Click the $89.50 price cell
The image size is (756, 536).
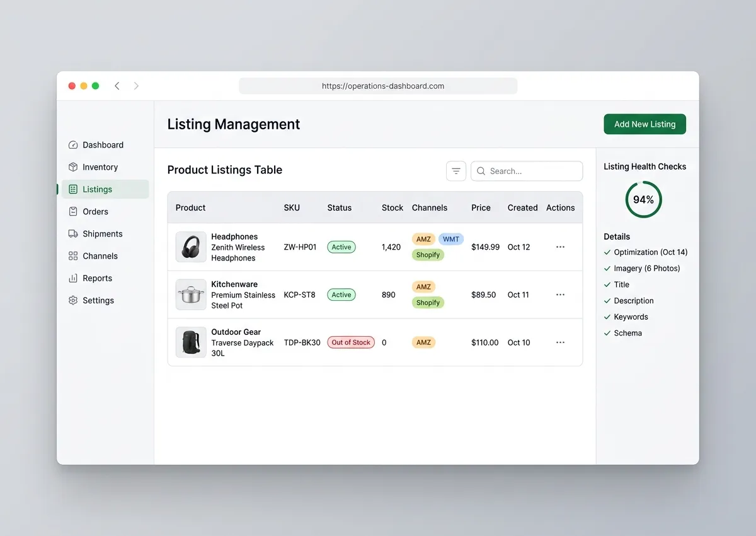tap(484, 294)
